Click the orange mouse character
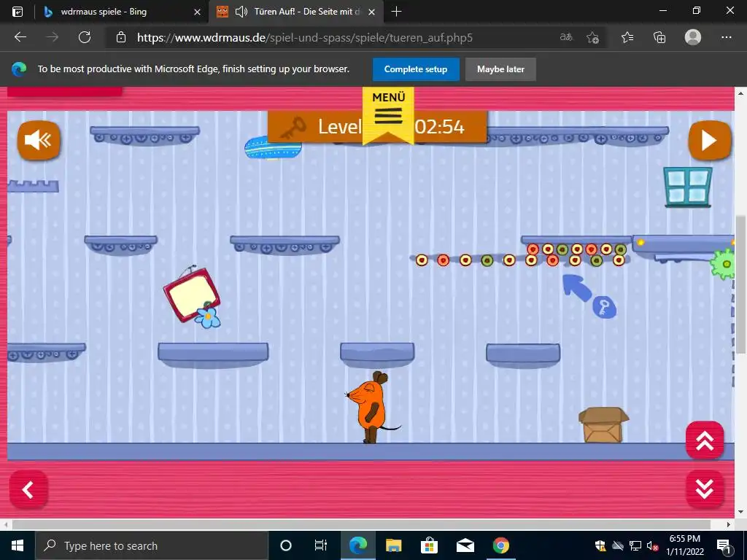The width and height of the screenshot is (747, 560). point(372,408)
